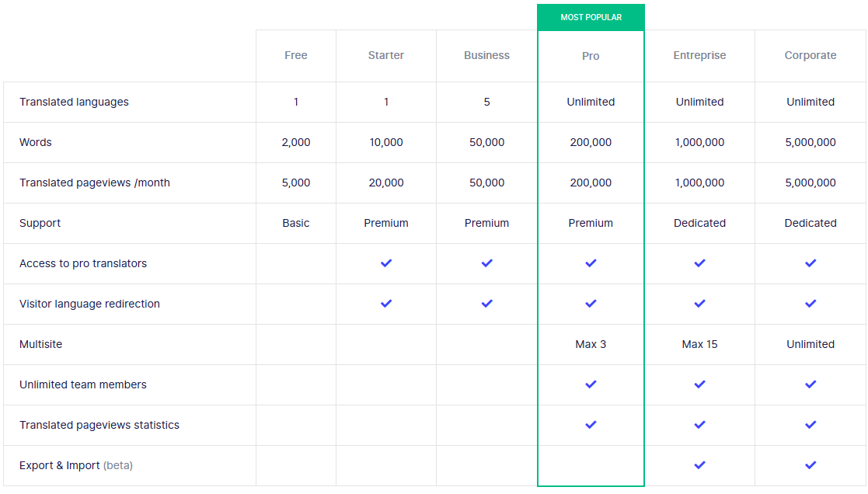This screenshot has height=494, width=868.
Task: Click the Business plan's 50,000 words value
Action: tap(487, 142)
